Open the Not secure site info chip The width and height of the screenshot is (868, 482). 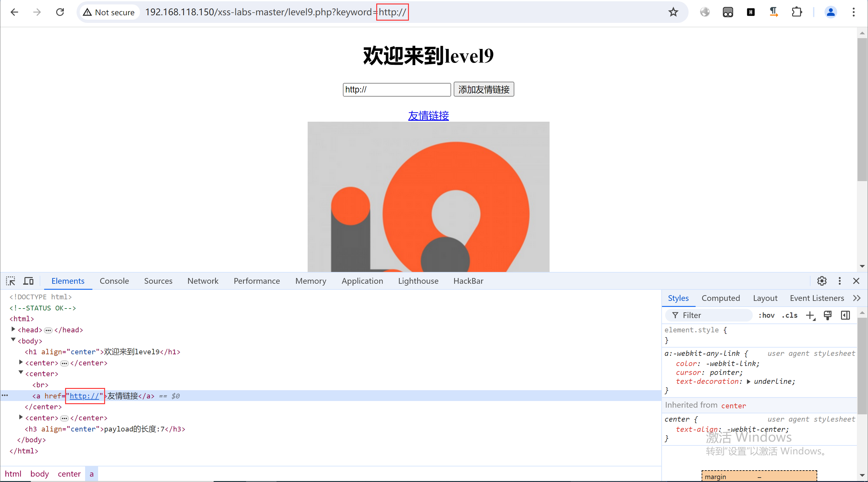click(x=109, y=12)
